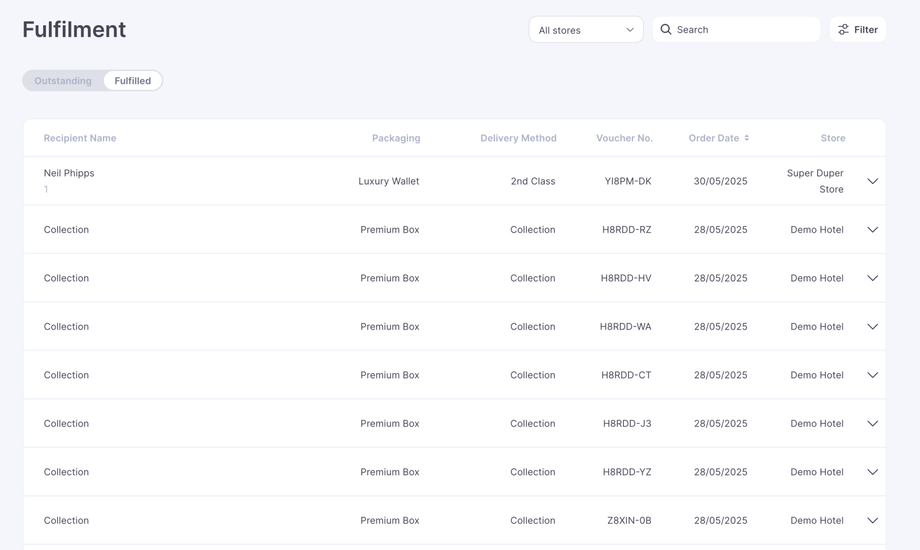This screenshot has width=920, height=550.
Task: Click the Delivery Method column header
Action: pos(518,138)
